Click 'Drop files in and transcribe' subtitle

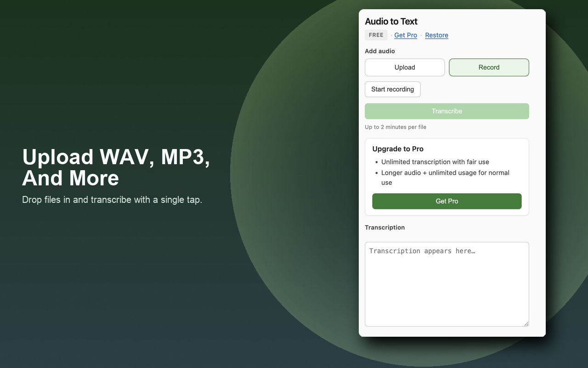coord(112,200)
